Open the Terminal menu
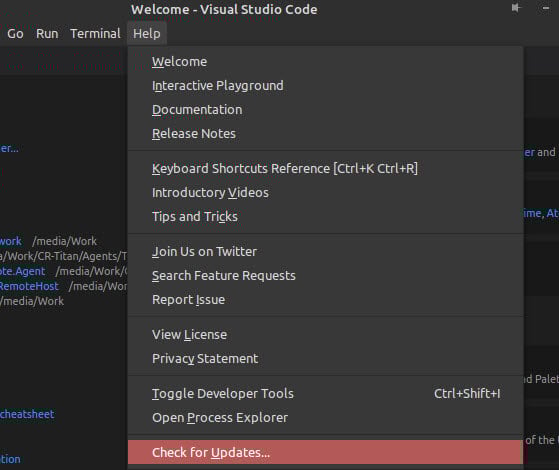 pos(95,34)
